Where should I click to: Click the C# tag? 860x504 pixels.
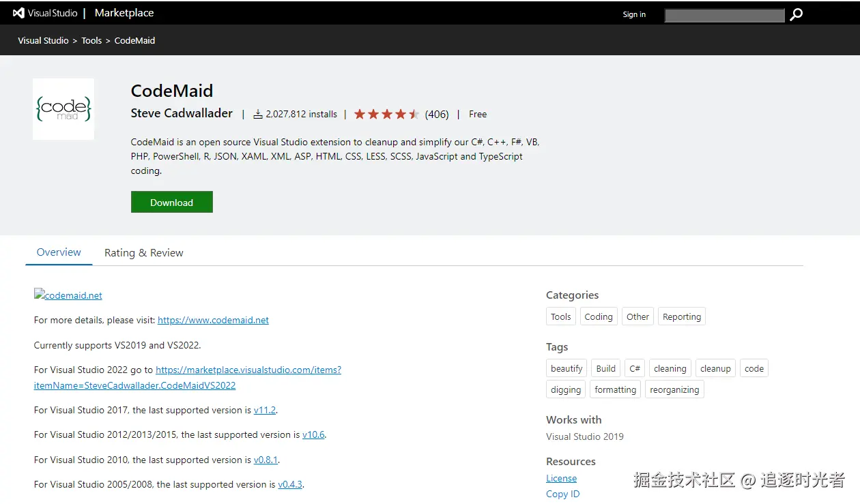pos(635,368)
